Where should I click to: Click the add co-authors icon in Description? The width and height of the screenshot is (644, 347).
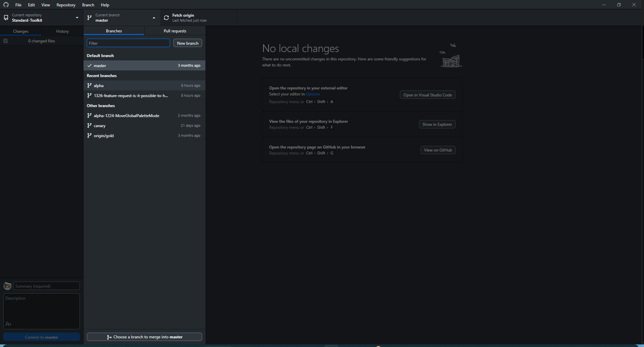click(8, 324)
